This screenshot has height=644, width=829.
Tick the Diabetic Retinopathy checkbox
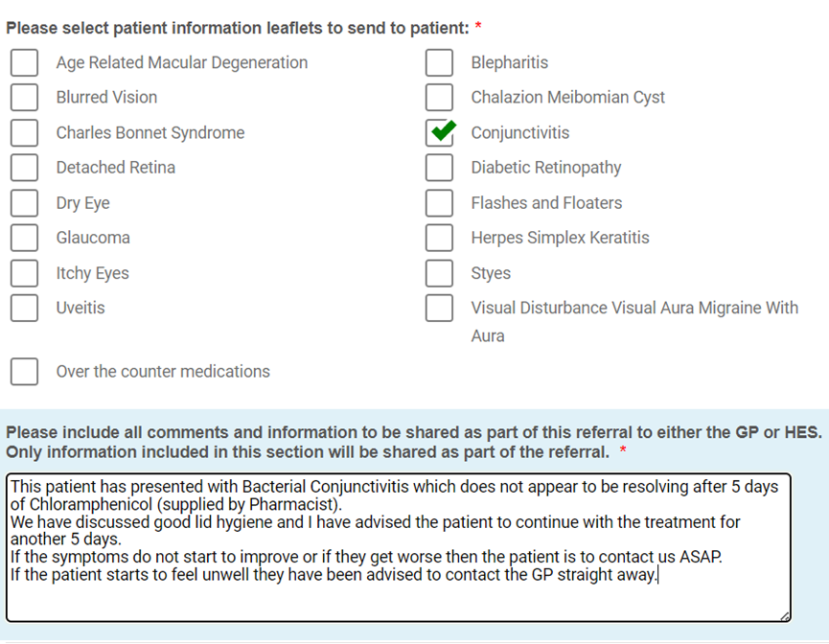439,168
